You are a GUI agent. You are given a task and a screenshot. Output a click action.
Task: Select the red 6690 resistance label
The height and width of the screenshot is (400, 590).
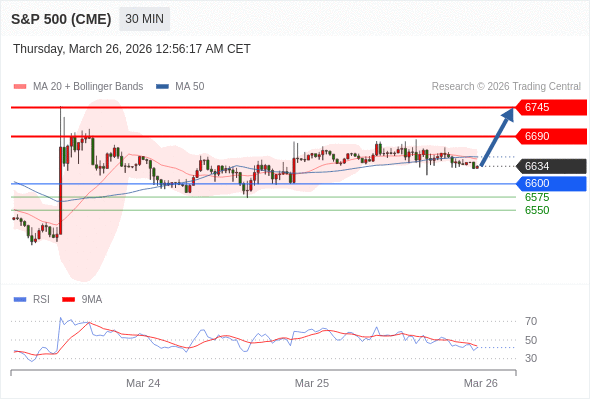(x=551, y=136)
